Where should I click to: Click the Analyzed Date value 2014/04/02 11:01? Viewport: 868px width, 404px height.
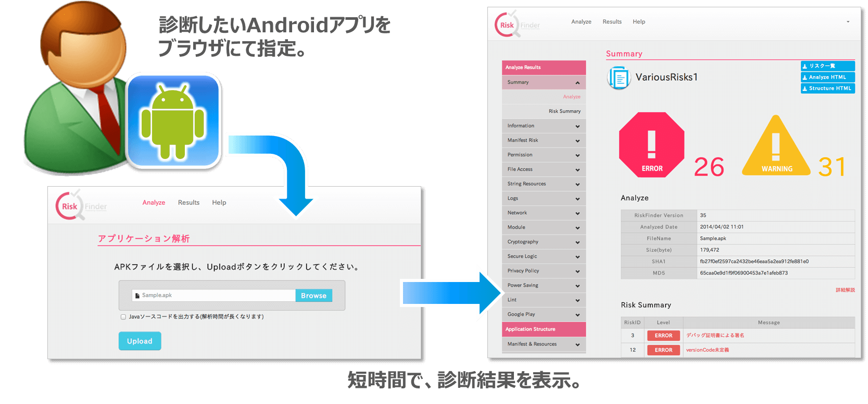click(722, 227)
